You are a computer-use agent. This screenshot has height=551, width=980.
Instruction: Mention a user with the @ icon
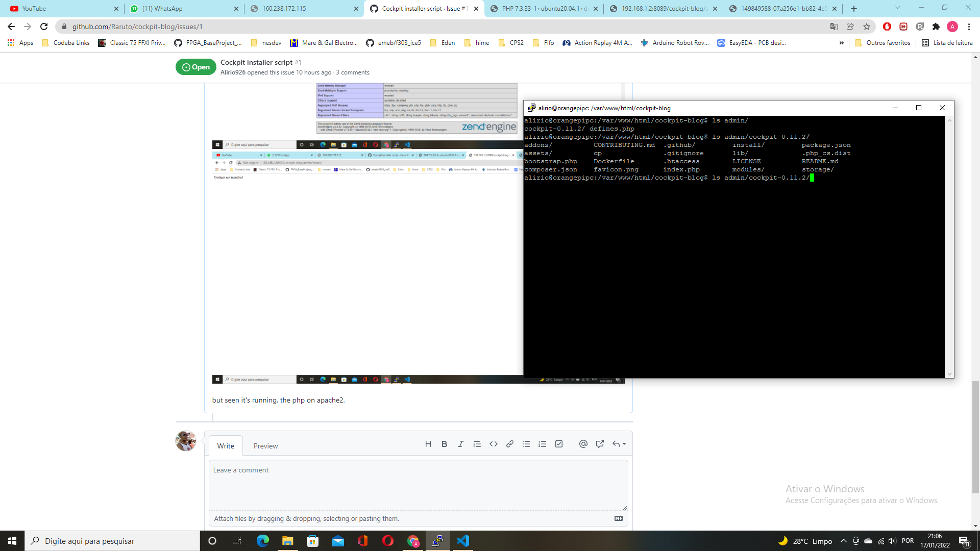583,444
